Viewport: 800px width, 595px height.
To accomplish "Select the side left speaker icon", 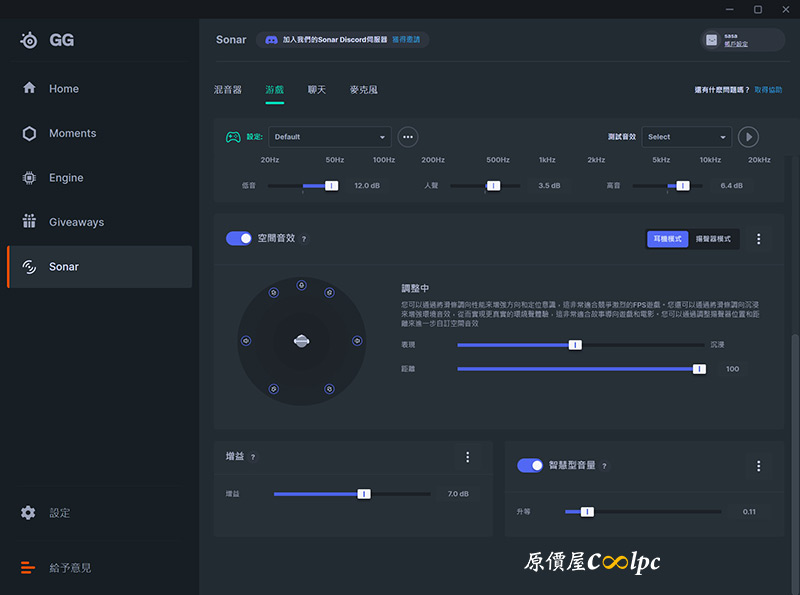I will pos(246,340).
